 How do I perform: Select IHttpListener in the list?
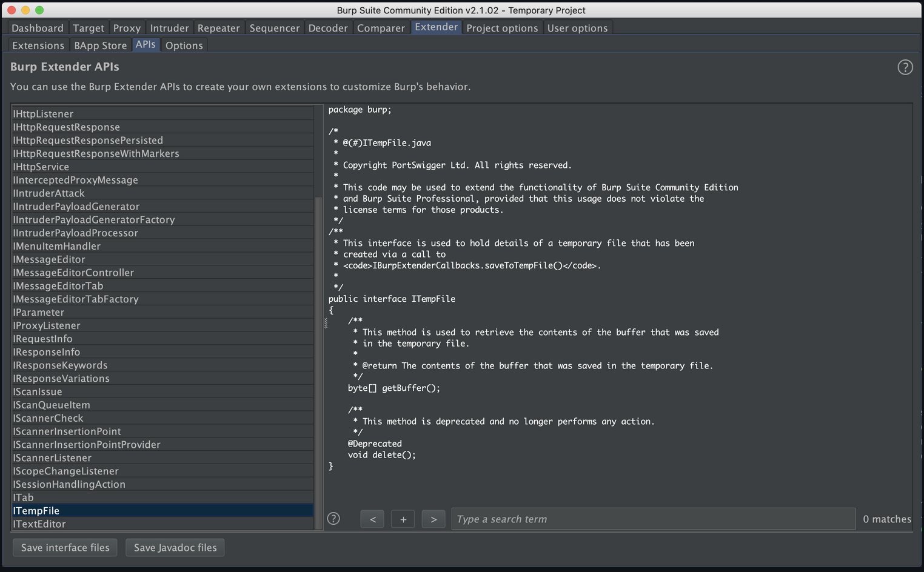tap(162, 114)
